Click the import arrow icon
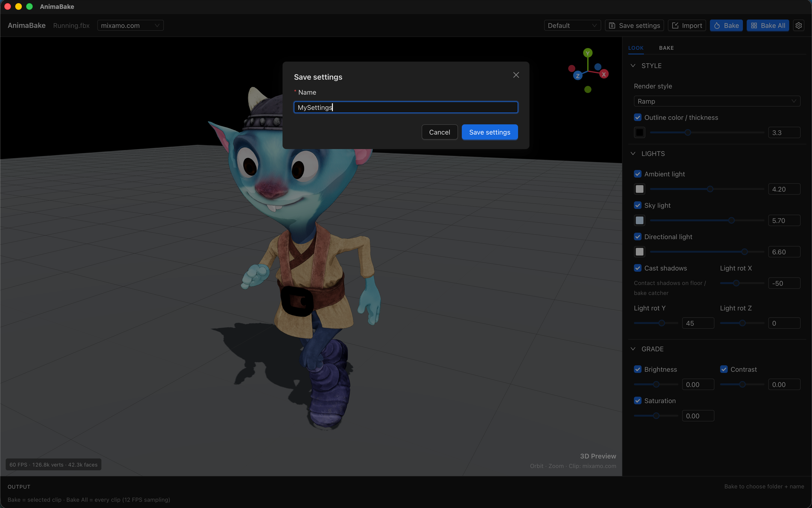Viewport: 812px width, 508px height. [675, 25]
